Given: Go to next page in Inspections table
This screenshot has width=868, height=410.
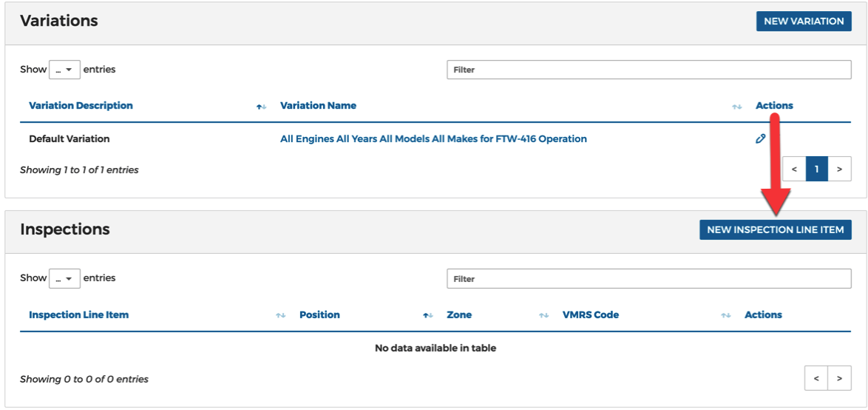Looking at the screenshot, I should (x=840, y=378).
